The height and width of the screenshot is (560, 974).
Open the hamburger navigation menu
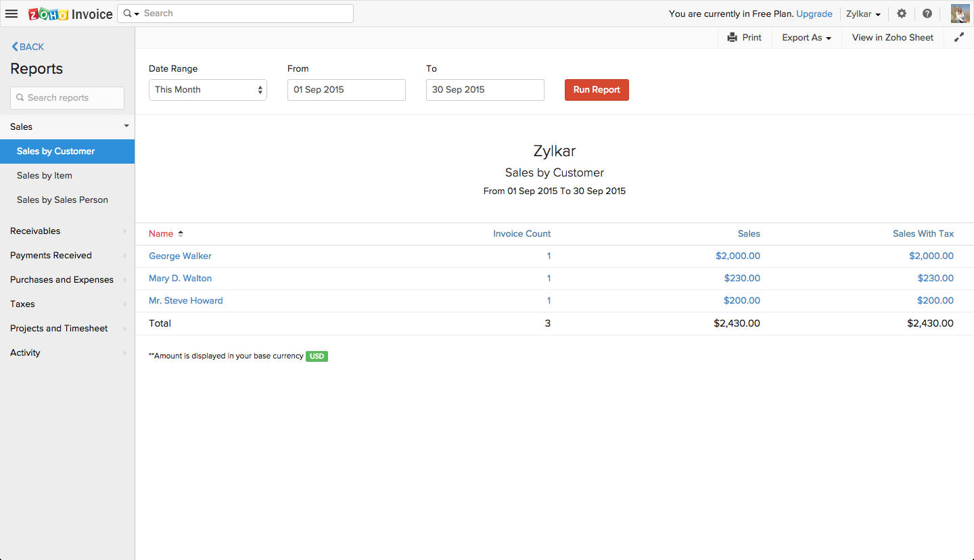click(x=11, y=14)
